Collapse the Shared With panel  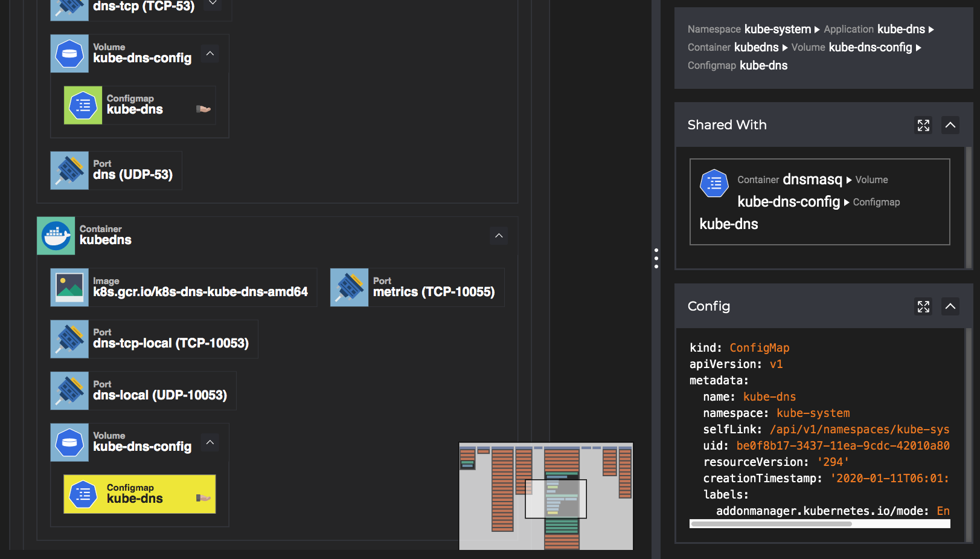[x=950, y=125]
